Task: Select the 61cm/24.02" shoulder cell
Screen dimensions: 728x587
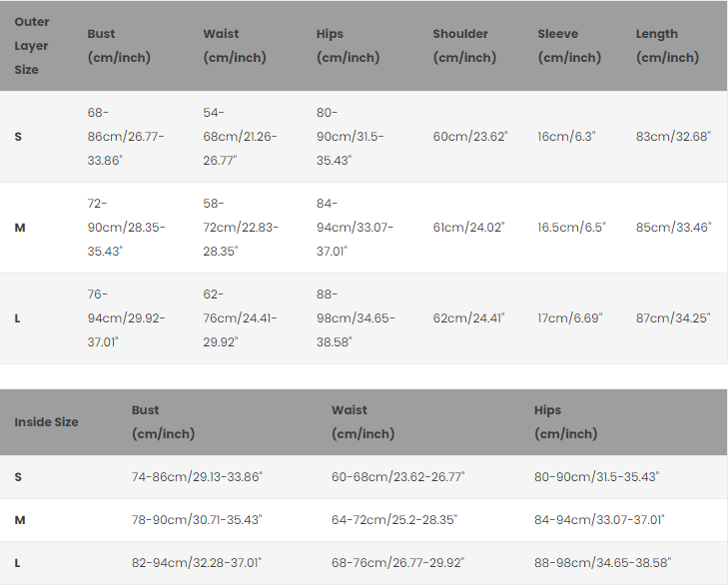Action: coord(468,228)
